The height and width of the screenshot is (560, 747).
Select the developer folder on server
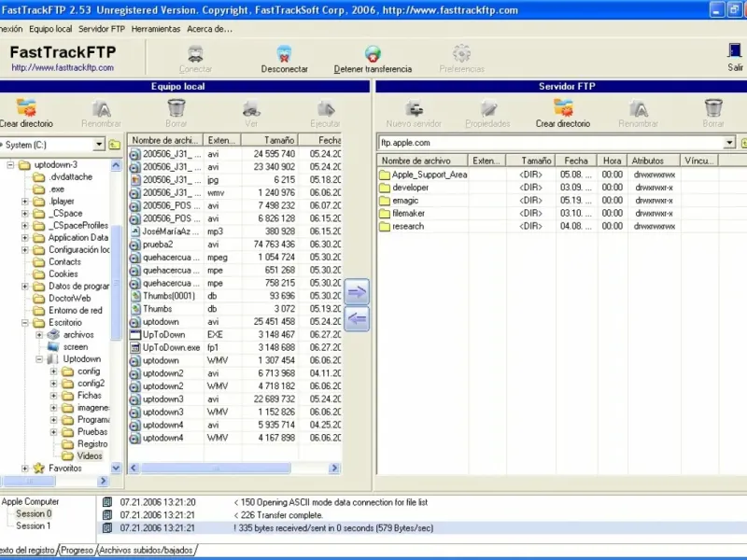[410, 188]
